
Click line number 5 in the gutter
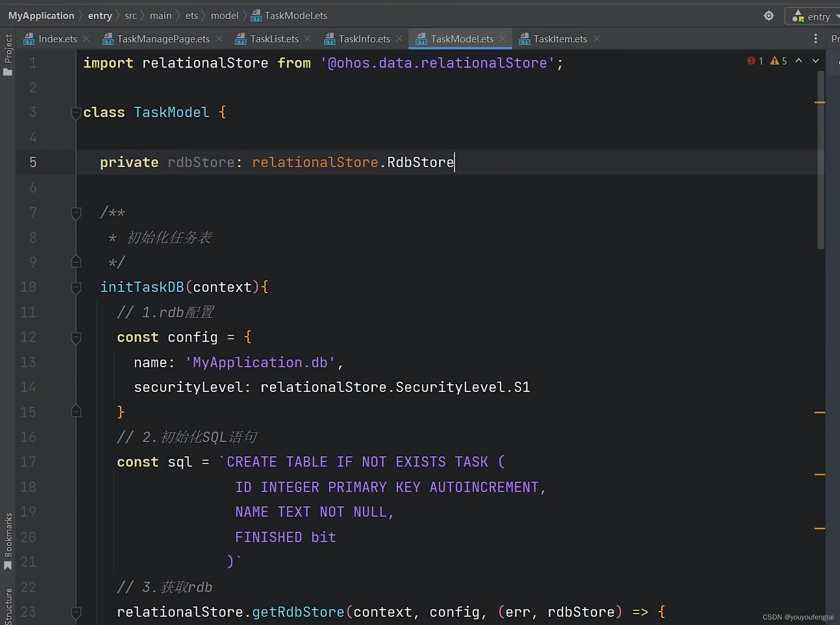click(33, 162)
